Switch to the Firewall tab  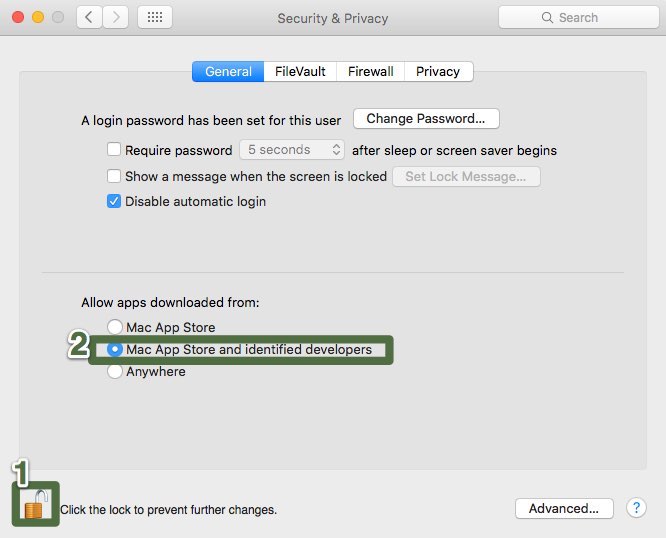[x=371, y=71]
